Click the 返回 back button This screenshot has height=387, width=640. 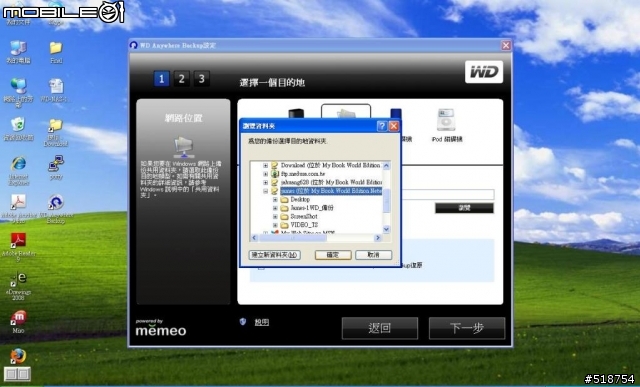pos(380,328)
